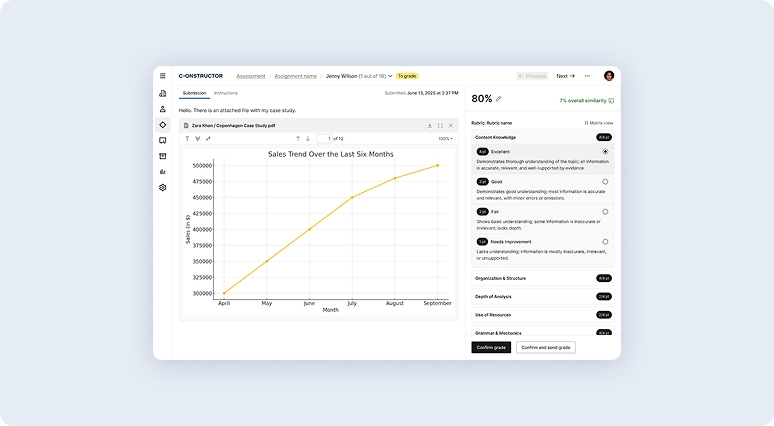Click Confirm and send grade
The height and width of the screenshot is (426, 774).
(545, 347)
